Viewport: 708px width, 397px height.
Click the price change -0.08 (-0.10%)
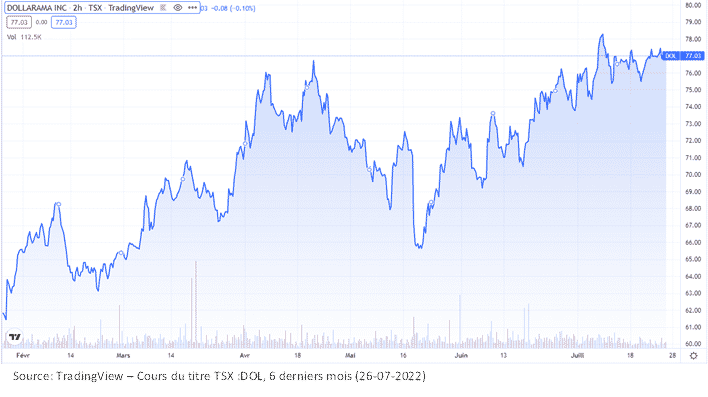(x=234, y=8)
